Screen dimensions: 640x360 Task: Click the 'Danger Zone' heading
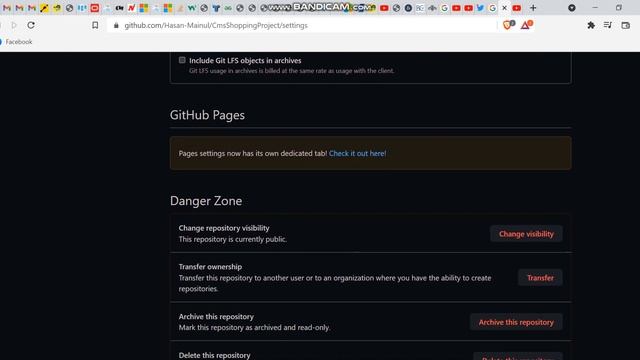(x=206, y=201)
